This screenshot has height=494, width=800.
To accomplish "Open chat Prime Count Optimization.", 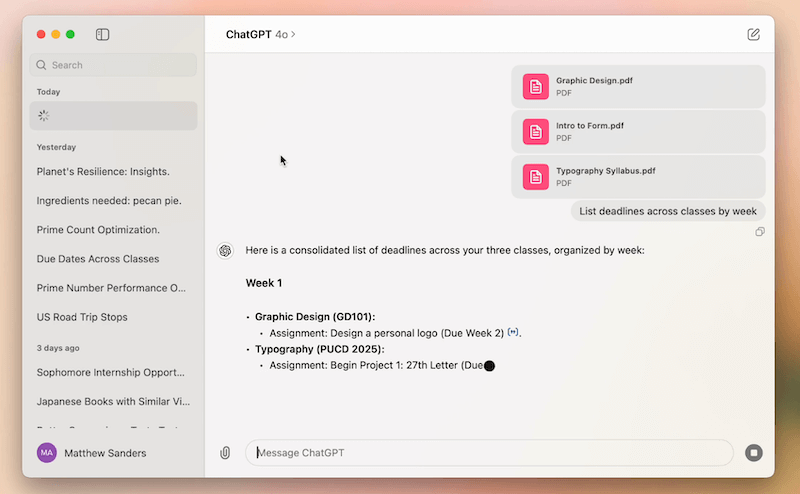I will pyautogui.click(x=98, y=230).
